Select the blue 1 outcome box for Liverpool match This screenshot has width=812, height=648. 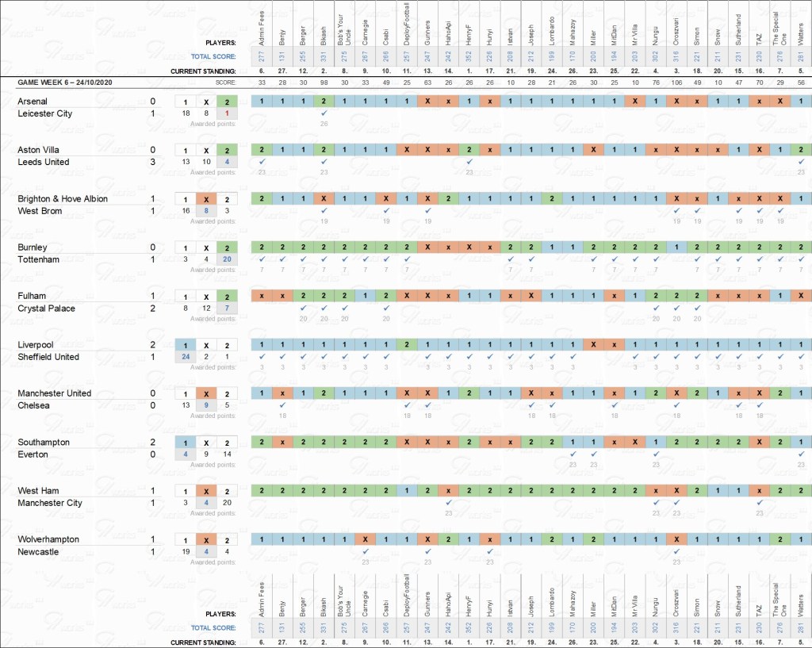(x=186, y=345)
